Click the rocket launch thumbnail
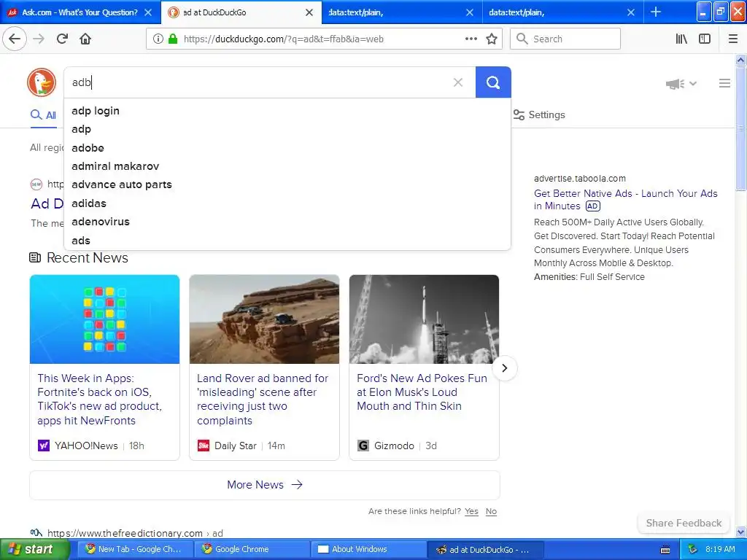Viewport: 747px width, 560px height. (424, 319)
